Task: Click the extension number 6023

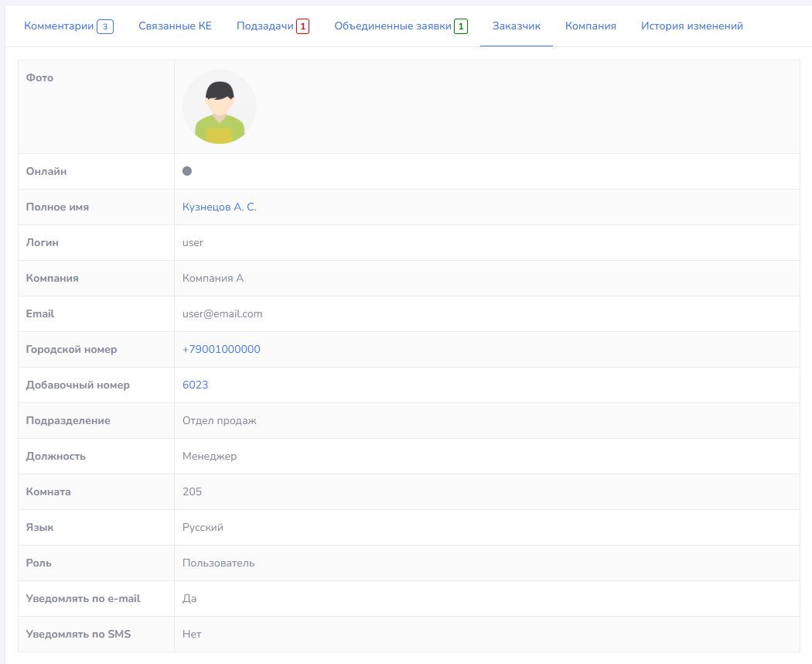Action: pyautogui.click(x=195, y=385)
